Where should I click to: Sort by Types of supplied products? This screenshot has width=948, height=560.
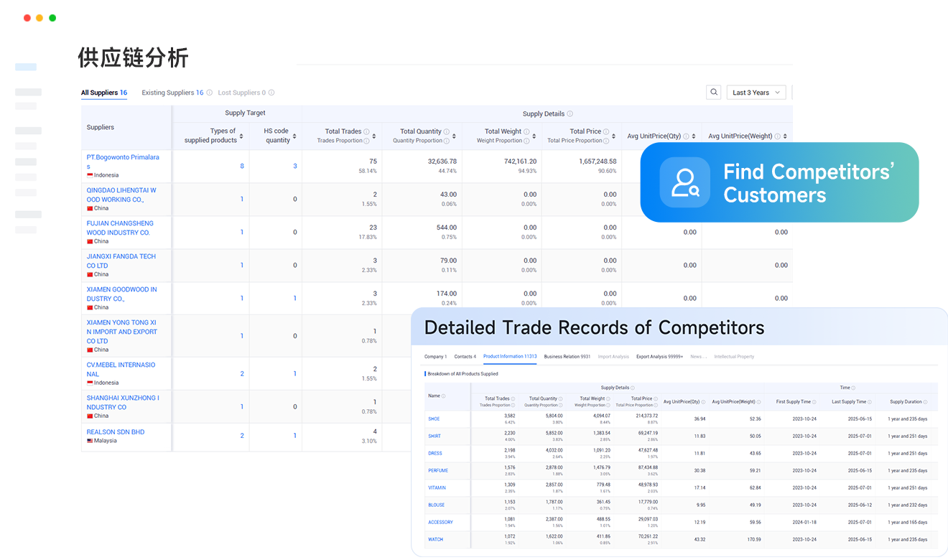pos(241,136)
